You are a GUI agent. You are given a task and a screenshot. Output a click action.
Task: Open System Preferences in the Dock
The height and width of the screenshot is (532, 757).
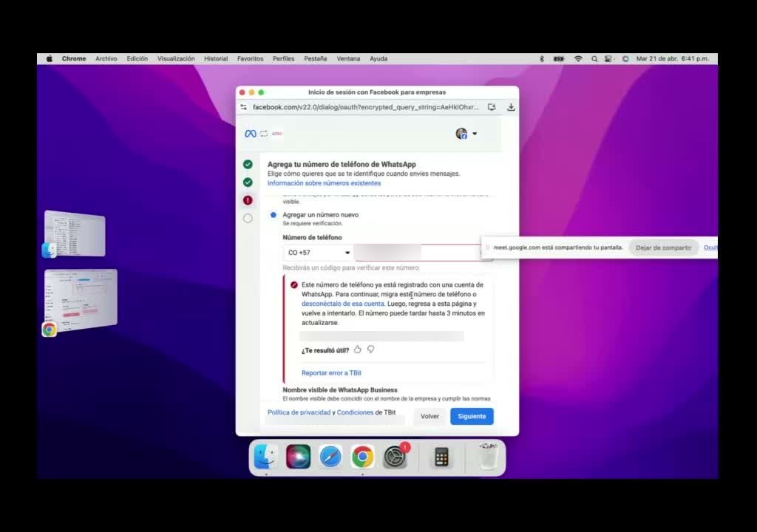click(395, 457)
